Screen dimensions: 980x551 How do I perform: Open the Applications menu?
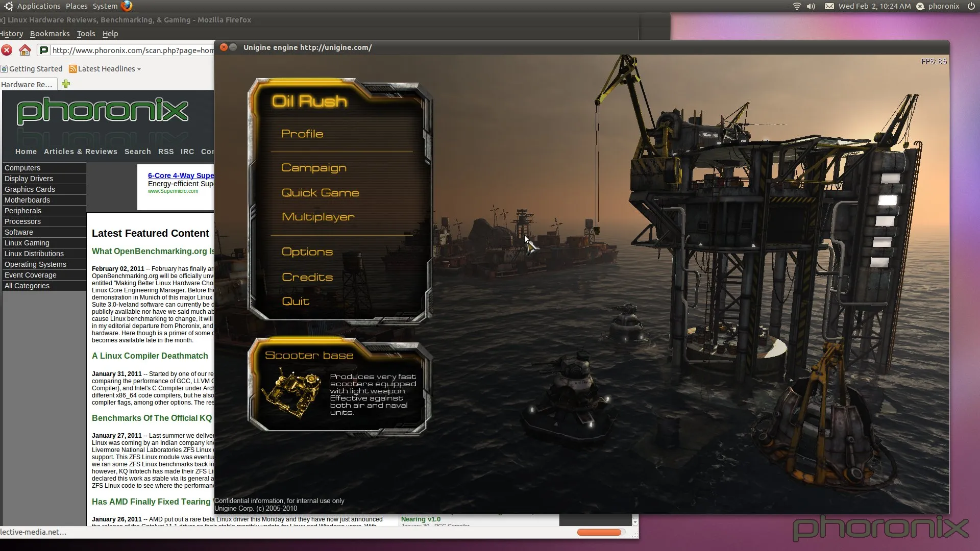pyautogui.click(x=39, y=6)
